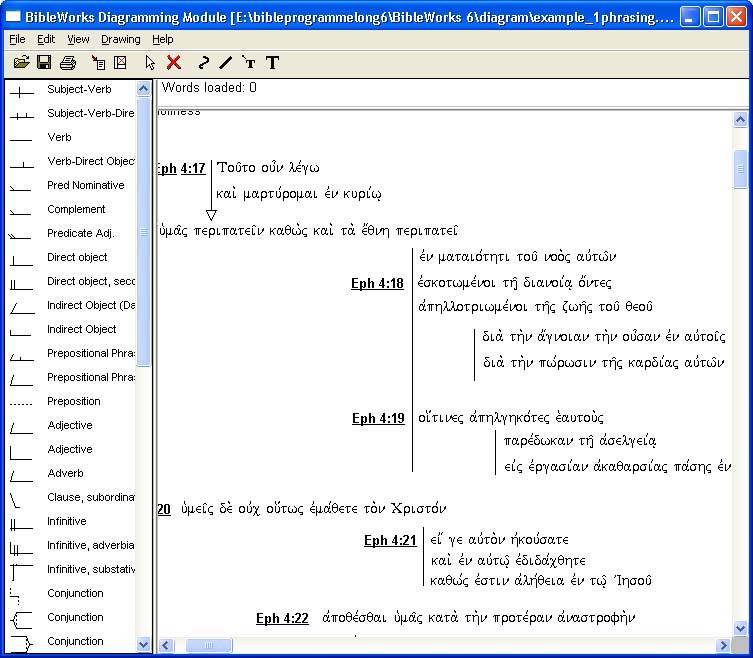Select the arrow pointer tool
Screen dimensions: 753x658
(150, 62)
